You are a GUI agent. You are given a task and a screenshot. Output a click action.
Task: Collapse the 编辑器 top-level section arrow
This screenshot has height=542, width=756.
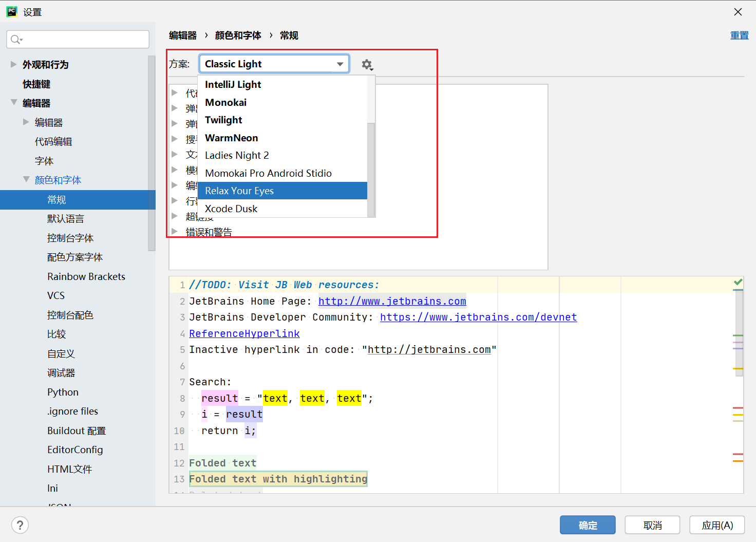tap(14, 102)
